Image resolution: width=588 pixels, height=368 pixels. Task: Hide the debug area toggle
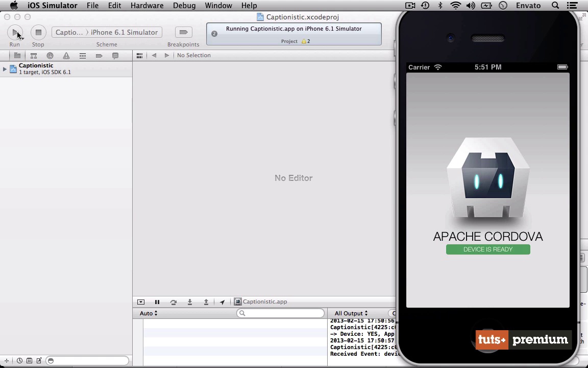click(141, 302)
